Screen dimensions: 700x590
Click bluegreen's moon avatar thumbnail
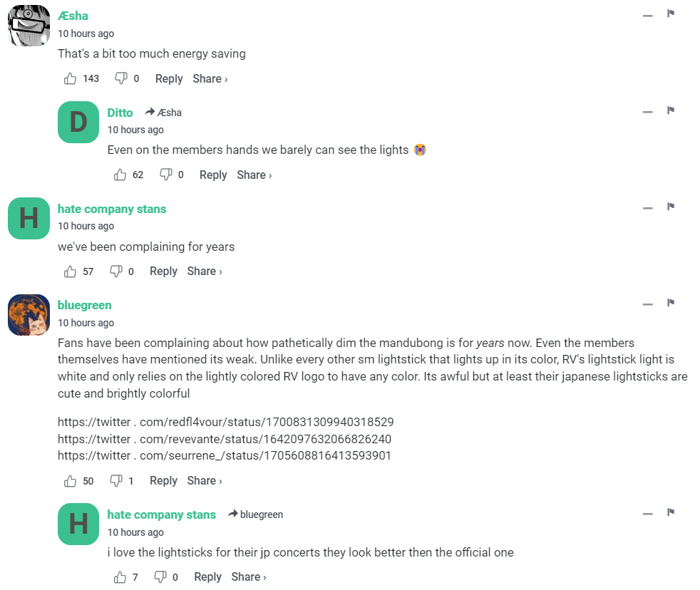click(29, 315)
